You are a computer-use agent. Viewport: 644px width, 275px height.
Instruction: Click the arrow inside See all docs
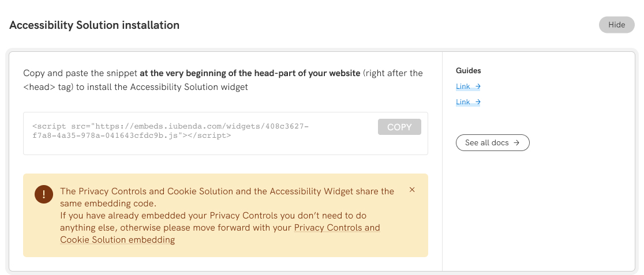(517, 142)
